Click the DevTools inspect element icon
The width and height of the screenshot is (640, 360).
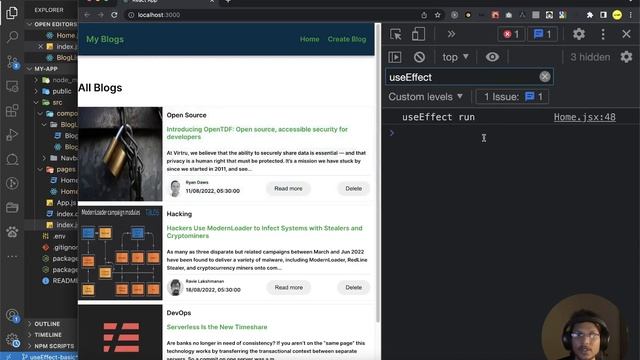(396, 34)
